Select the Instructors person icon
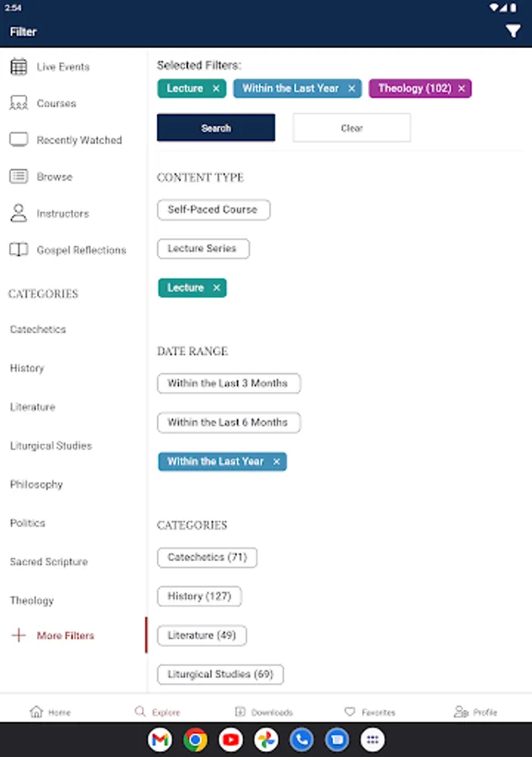The height and width of the screenshot is (757, 532). pos(18,213)
